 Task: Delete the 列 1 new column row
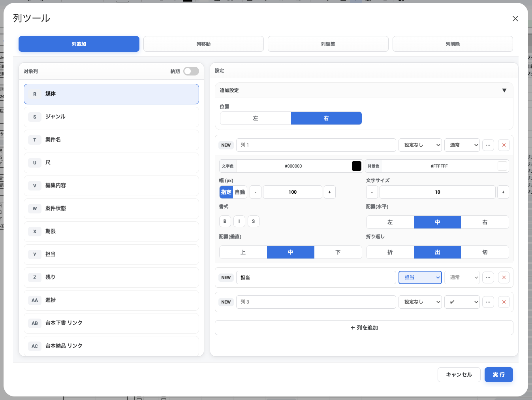pos(504,145)
